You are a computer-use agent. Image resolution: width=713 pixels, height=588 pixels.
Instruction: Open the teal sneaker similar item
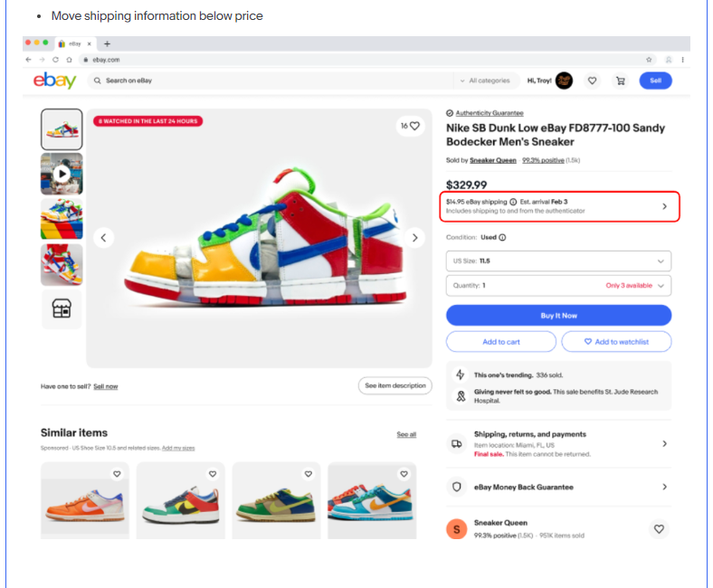click(372, 501)
